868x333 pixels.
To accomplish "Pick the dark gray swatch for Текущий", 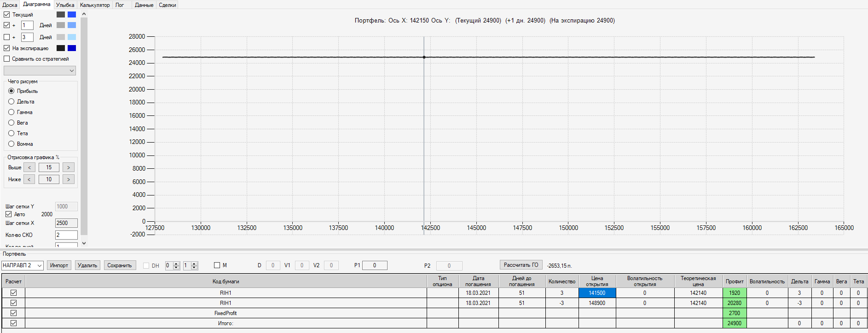I will tap(61, 15).
